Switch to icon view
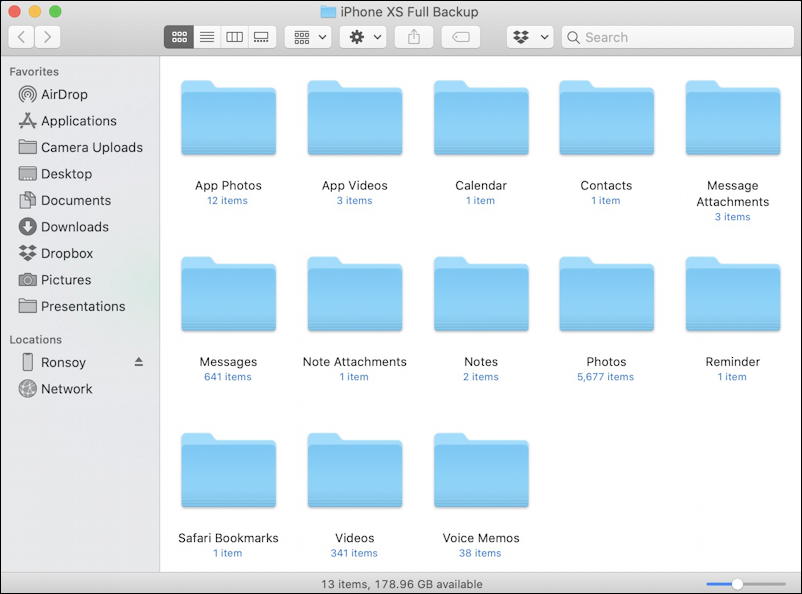The width and height of the screenshot is (802, 594). pyautogui.click(x=179, y=37)
